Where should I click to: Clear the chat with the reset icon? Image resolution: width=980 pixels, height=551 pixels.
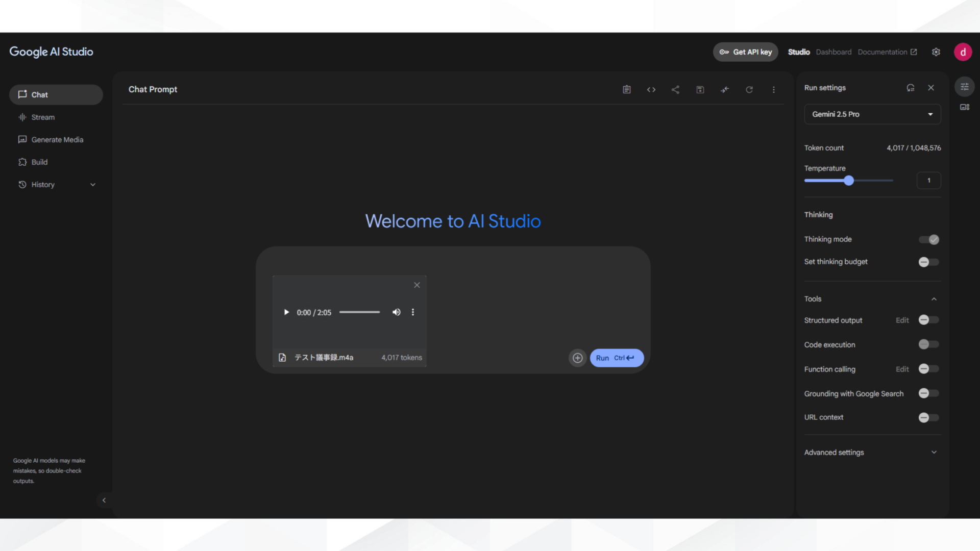click(x=749, y=89)
